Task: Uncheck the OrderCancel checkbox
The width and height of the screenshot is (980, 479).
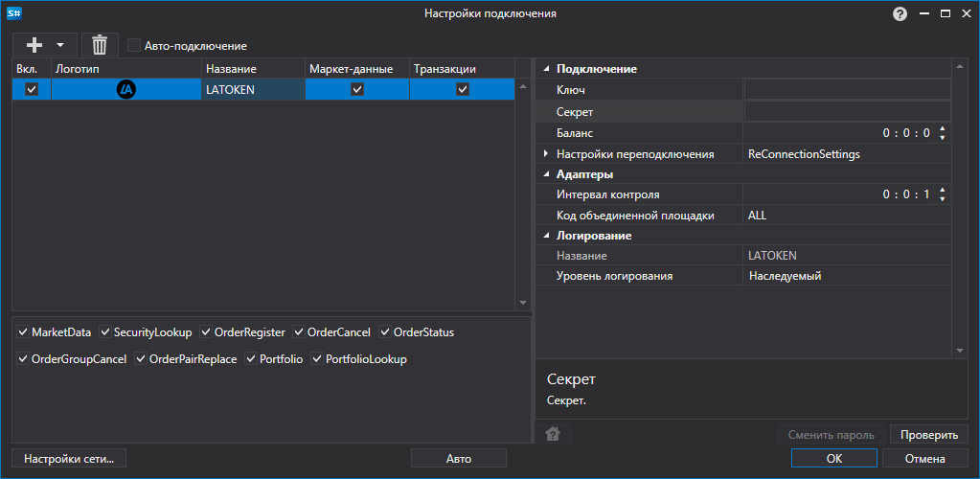Action: pos(300,332)
